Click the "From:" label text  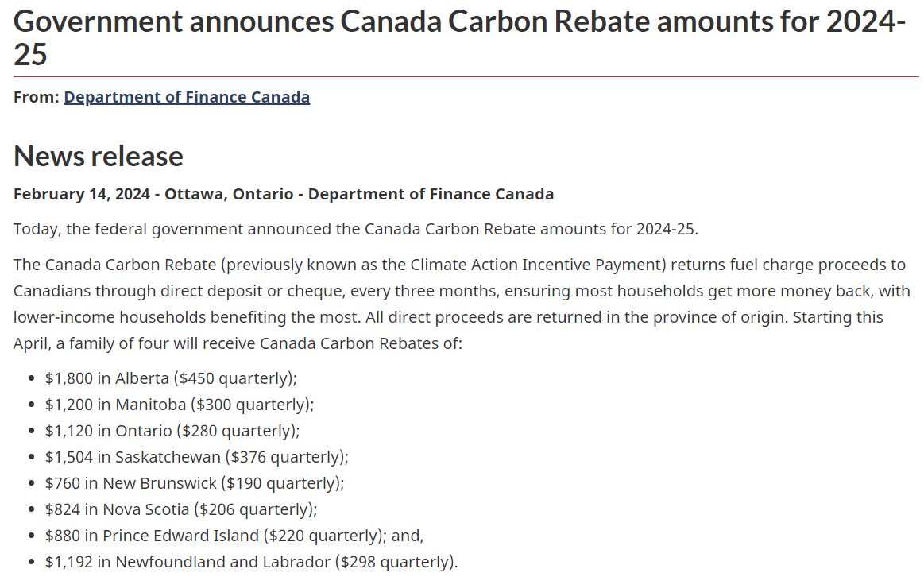click(x=37, y=97)
